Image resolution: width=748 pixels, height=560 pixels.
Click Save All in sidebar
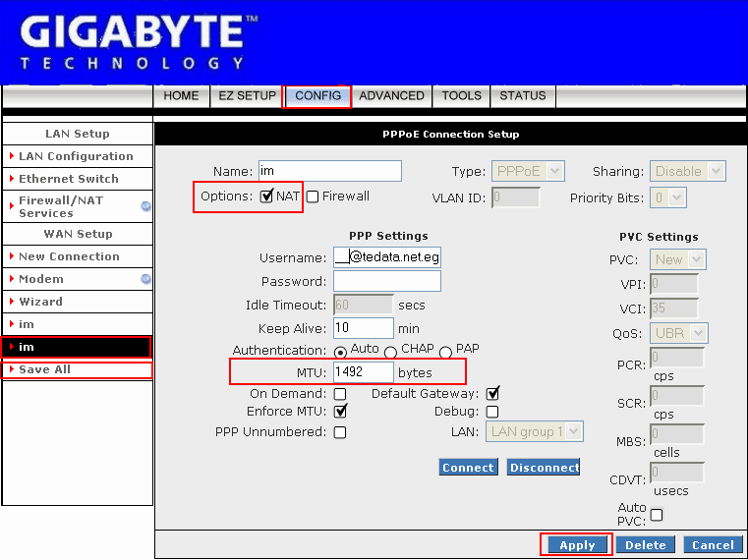tap(78, 369)
